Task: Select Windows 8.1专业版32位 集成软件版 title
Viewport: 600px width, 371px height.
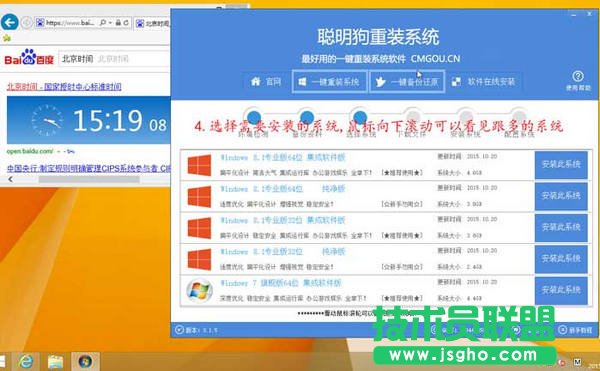Action: click(x=283, y=220)
